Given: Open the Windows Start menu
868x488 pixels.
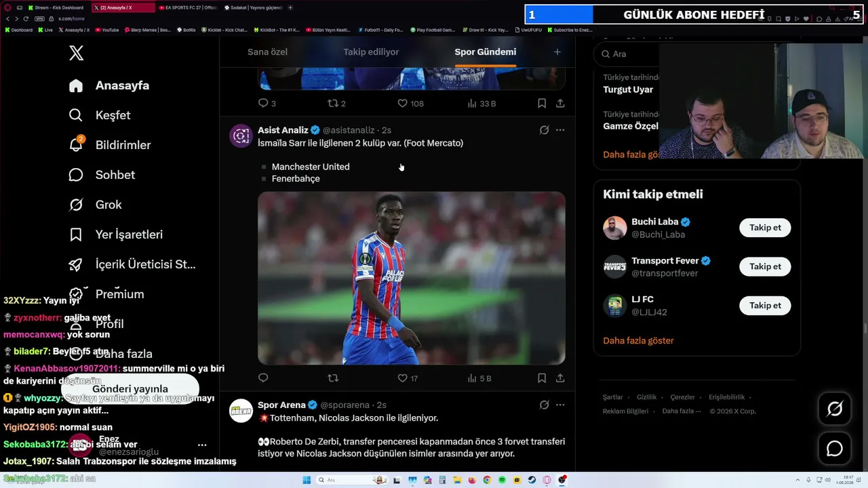Looking at the screenshot, I should [307, 480].
